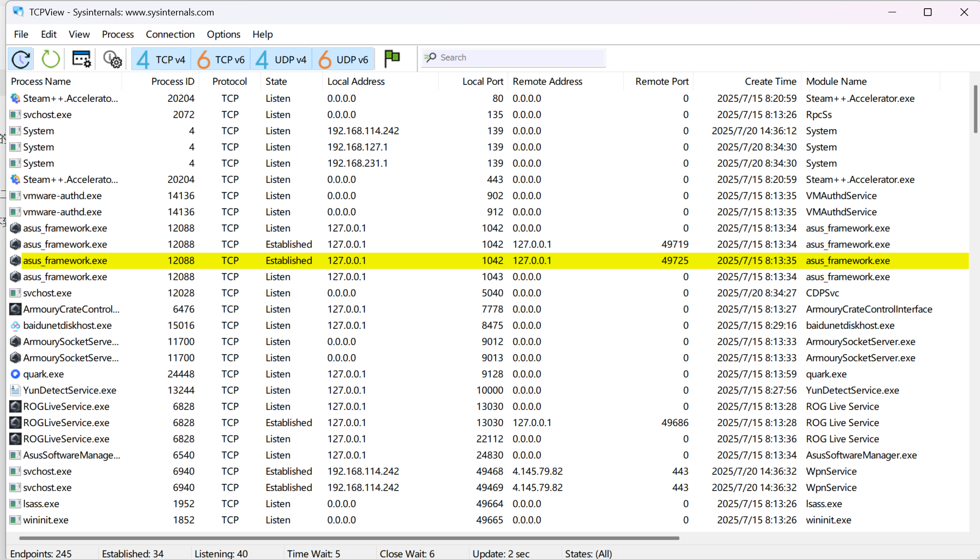
Task: Sort by Local Address column header
Action: [380, 81]
